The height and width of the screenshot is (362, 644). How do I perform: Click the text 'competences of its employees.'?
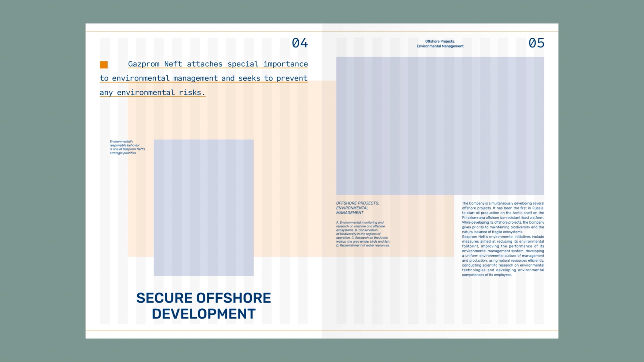point(487,275)
